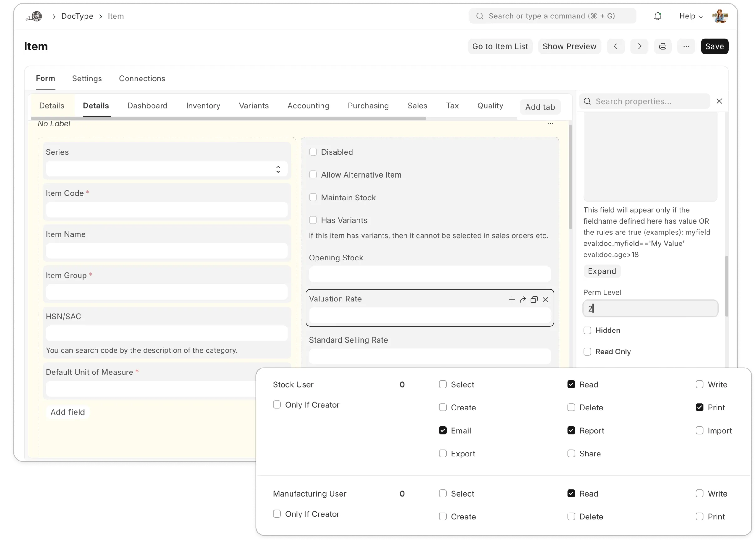The height and width of the screenshot is (541, 756).
Task: Switch to the Settings tab
Action: click(87, 78)
